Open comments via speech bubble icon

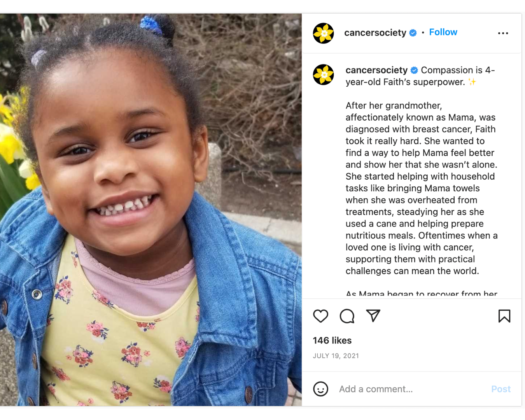click(x=347, y=316)
